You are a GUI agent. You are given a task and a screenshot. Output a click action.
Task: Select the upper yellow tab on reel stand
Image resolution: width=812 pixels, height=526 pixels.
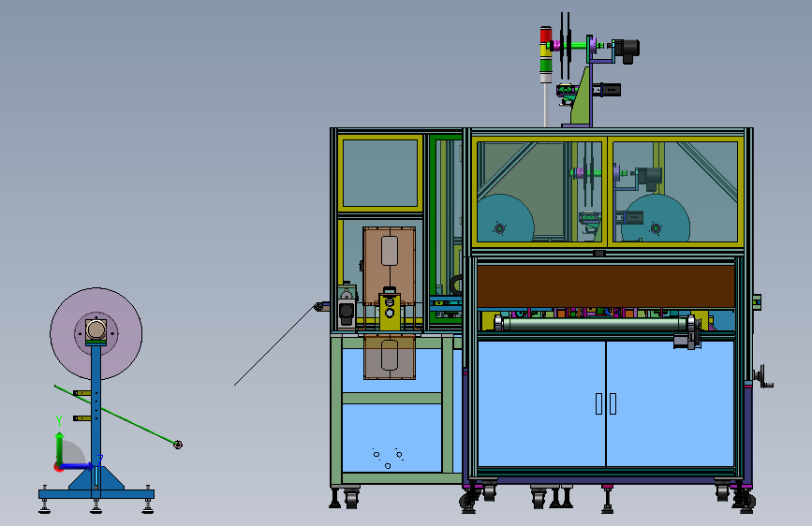coord(81,393)
